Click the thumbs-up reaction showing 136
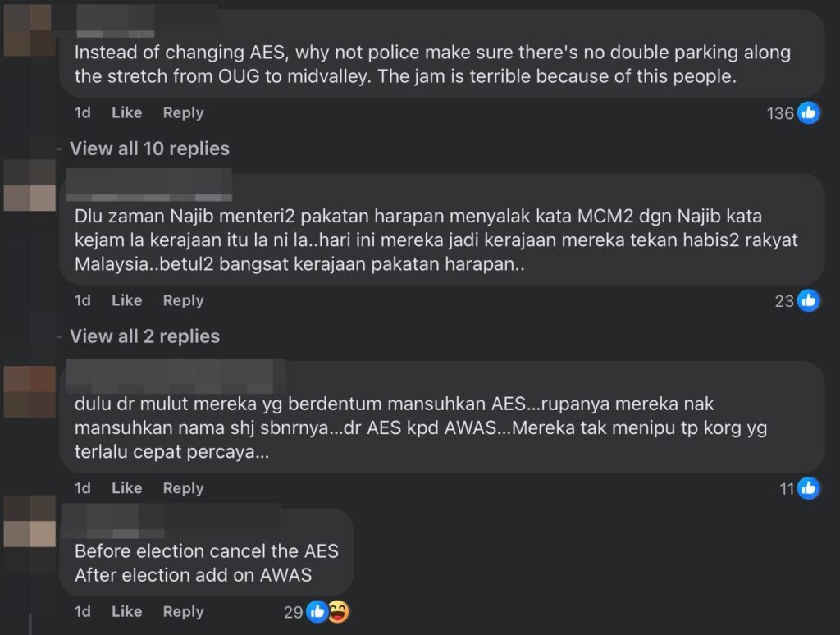This screenshot has width=840, height=635. pos(808,112)
